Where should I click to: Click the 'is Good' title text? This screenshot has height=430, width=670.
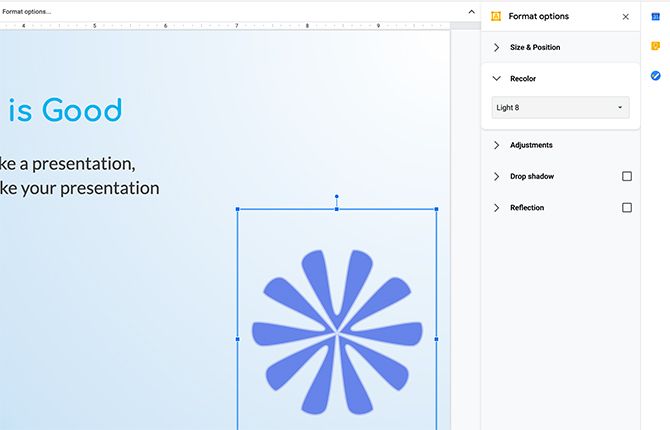coord(65,110)
